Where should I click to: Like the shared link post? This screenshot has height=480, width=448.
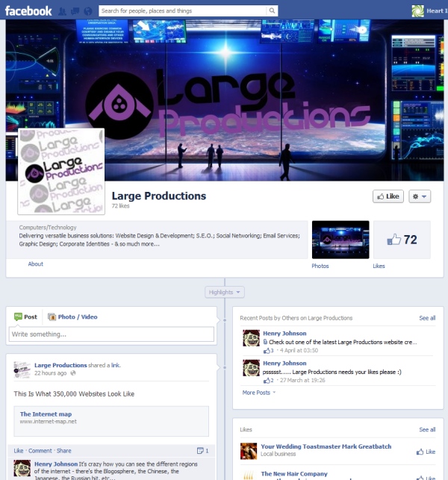coord(19,451)
